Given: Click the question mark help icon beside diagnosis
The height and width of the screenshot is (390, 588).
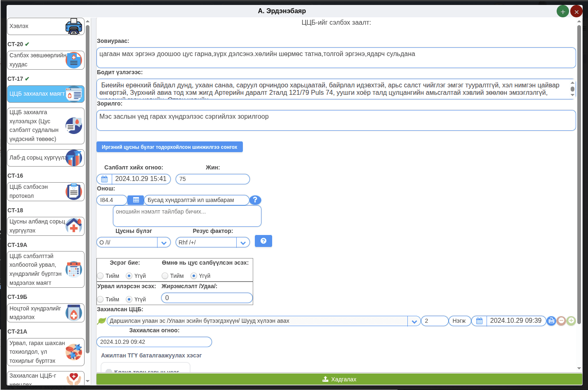Looking at the screenshot, I should pyautogui.click(x=255, y=200).
